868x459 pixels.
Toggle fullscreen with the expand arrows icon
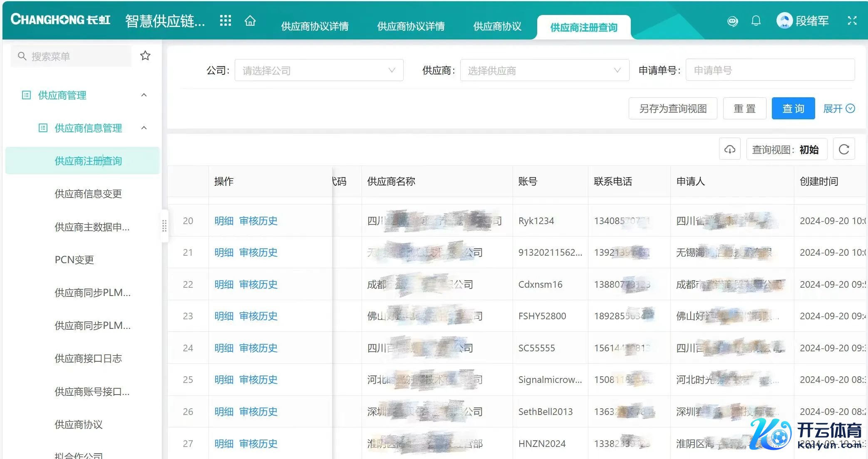852,20
